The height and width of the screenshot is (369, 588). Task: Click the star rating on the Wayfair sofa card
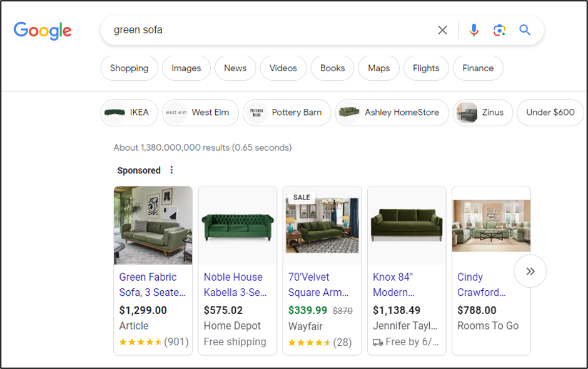point(310,342)
